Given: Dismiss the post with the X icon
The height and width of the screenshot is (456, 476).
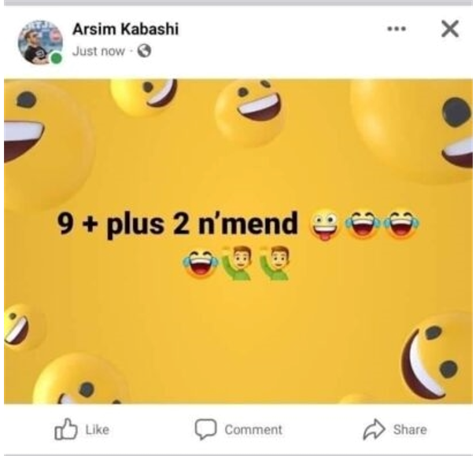Looking at the screenshot, I should click(450, 29).
